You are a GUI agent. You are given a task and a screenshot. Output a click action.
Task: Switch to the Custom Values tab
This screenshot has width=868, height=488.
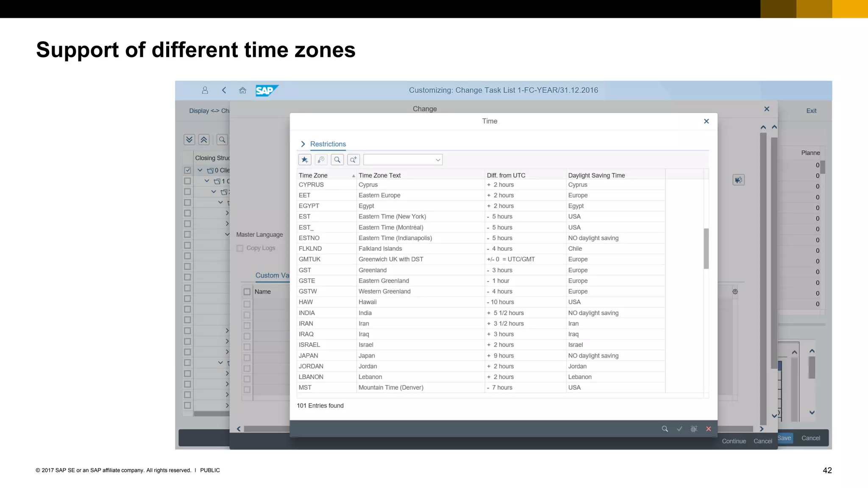[x=272, y=275]
